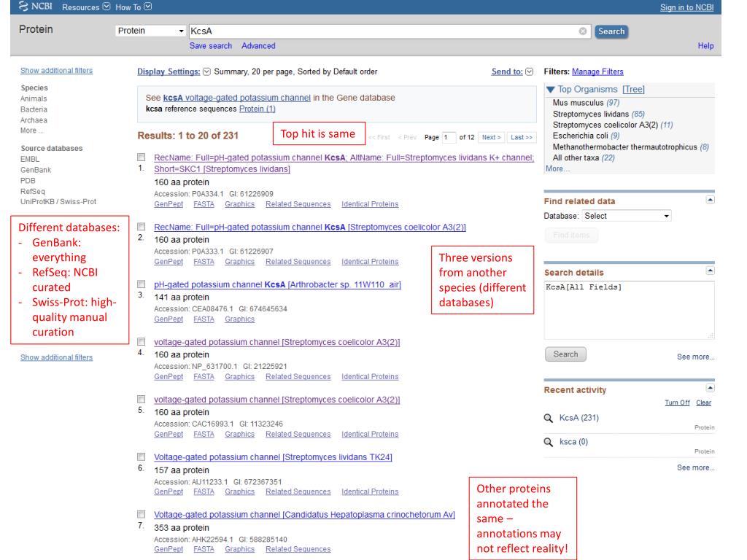Filter by Streptomyces lividans (85)

[x=598, y=114]
